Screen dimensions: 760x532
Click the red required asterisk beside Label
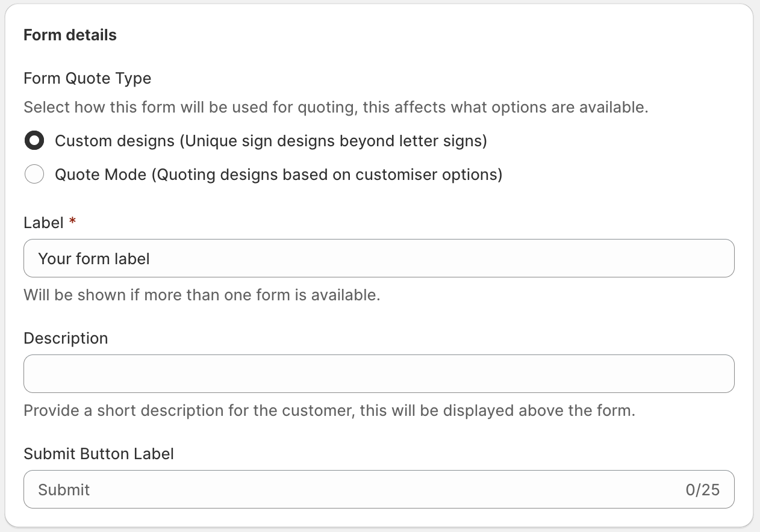pyautogui.click(x=72, y=222)
